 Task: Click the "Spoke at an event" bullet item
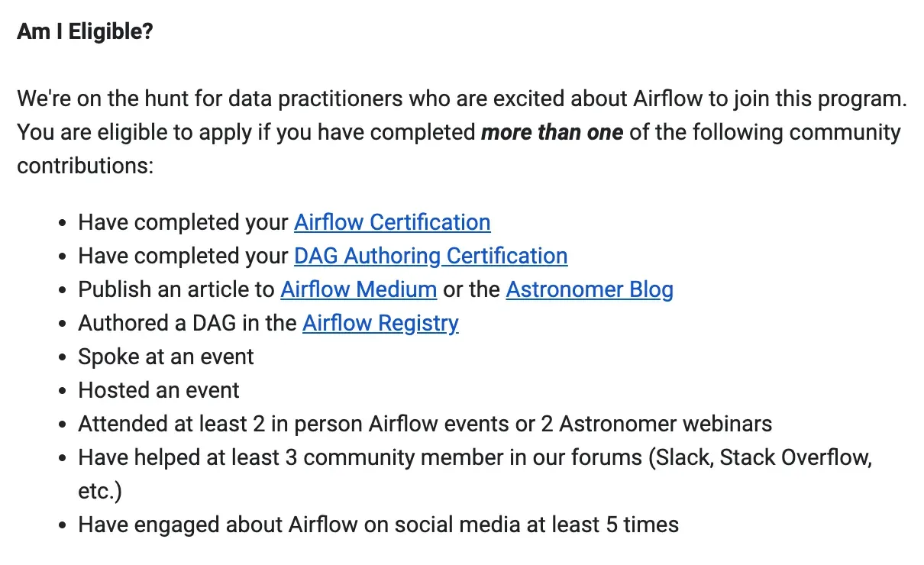pos(166,357)
